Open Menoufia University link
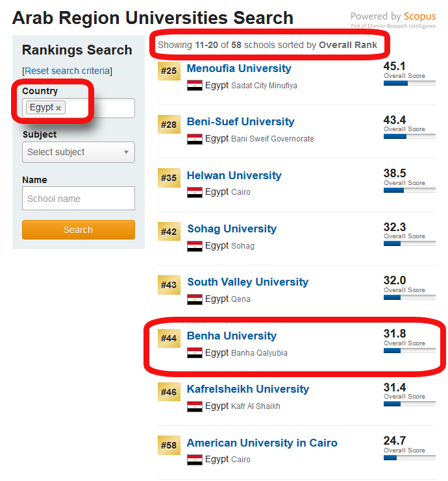Image resolution: width=448 pixels, height=481 pixels. point(239,68)
